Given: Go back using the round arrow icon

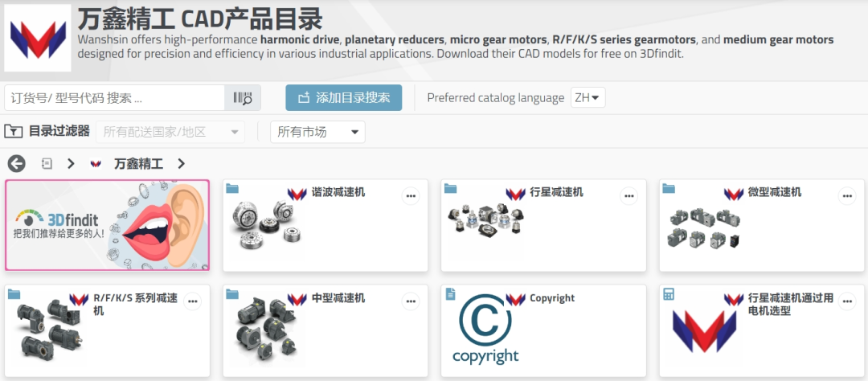Looking at the screenshot, I should (17, 163).
